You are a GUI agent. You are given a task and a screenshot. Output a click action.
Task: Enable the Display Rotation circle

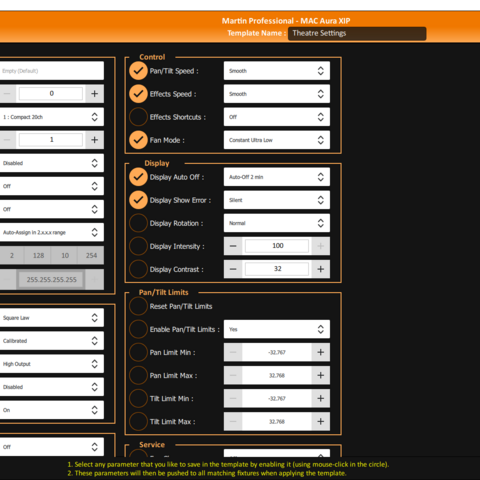(x=138, y=223)
